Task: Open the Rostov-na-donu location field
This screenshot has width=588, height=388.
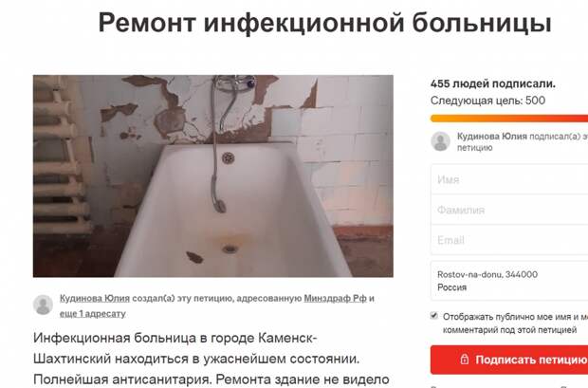Action: click(509, 281)
